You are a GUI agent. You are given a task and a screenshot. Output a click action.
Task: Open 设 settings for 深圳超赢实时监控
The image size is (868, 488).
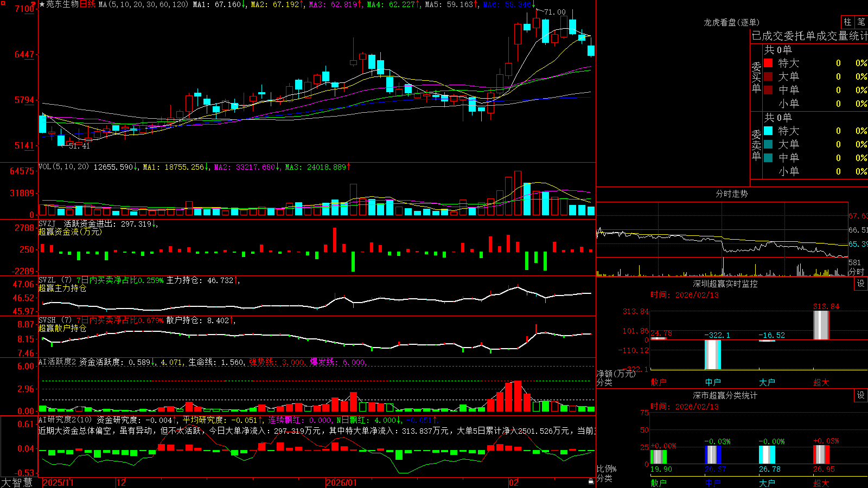coord(861,284)
